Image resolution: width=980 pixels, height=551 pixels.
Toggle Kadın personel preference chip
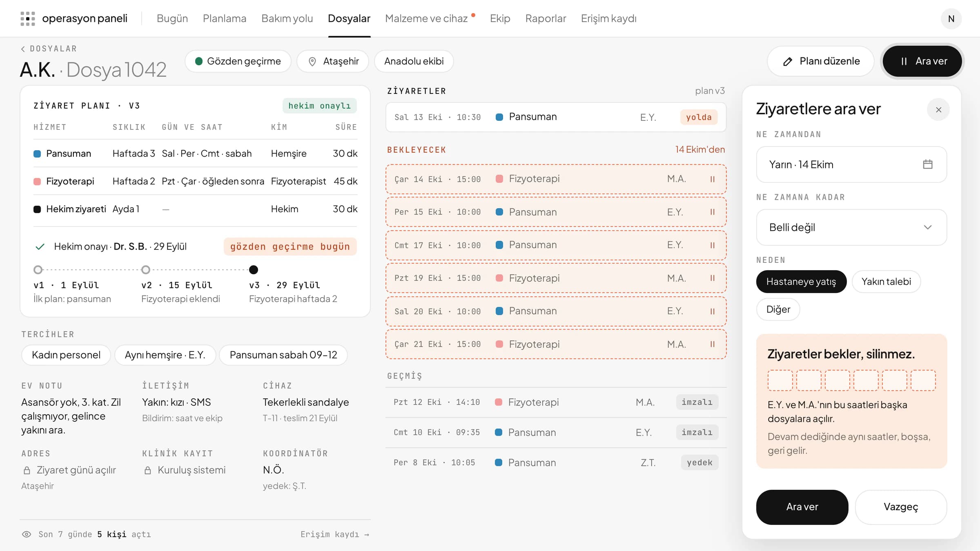click(66, 355)
